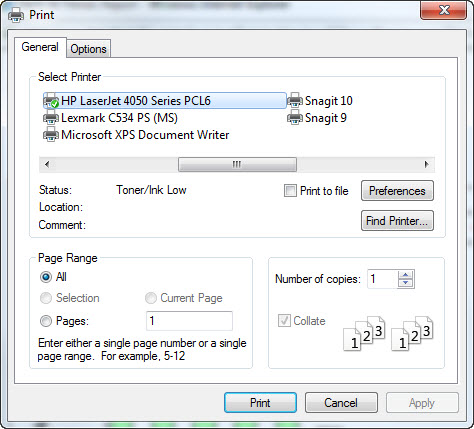Choose the Pages radio button
Image resolution: width=474 pixels, height=429 pixels.
[x=46, y=321]
